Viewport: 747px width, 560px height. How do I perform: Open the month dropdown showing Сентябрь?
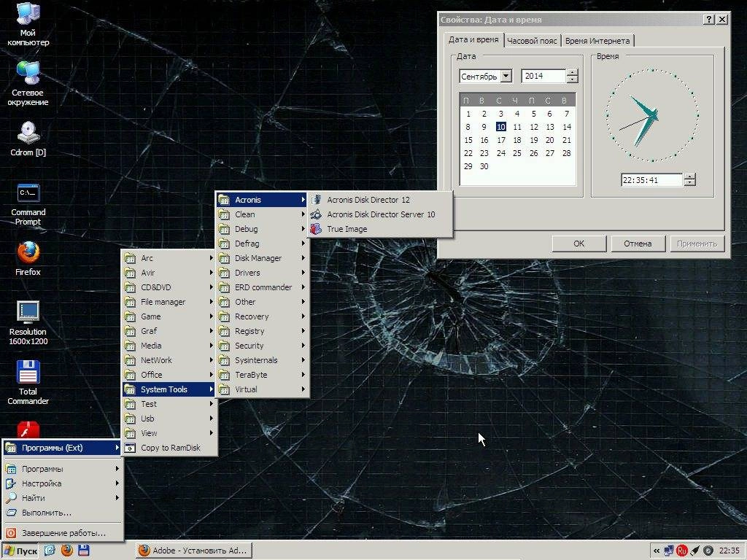tap(506, 76)
